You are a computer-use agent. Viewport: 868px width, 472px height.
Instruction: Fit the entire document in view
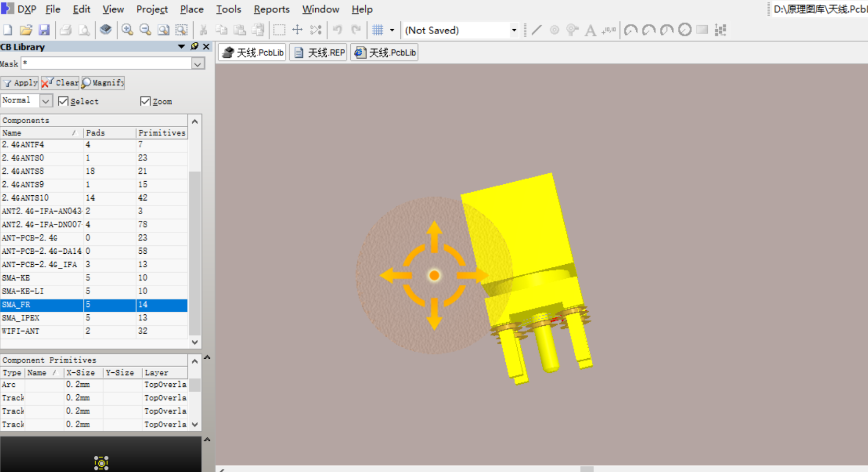(x=163, y=30)
